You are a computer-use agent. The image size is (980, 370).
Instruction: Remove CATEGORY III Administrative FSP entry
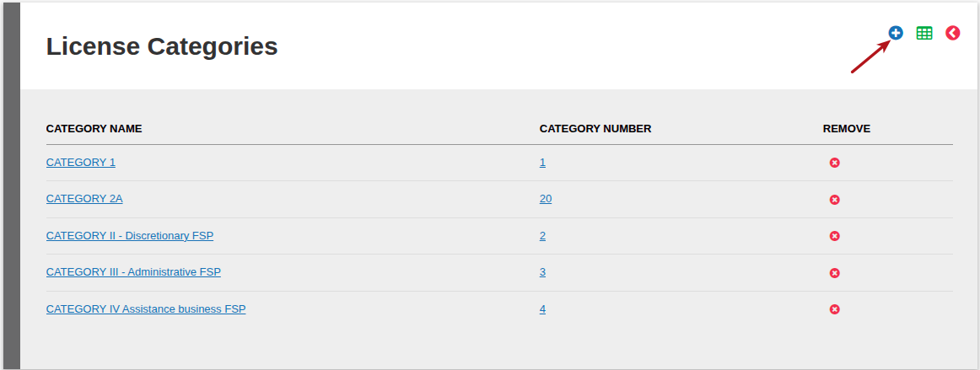834,272
